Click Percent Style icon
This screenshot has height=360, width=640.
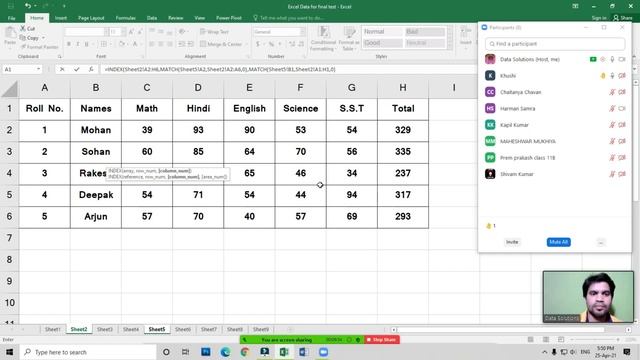coord(271,44)
